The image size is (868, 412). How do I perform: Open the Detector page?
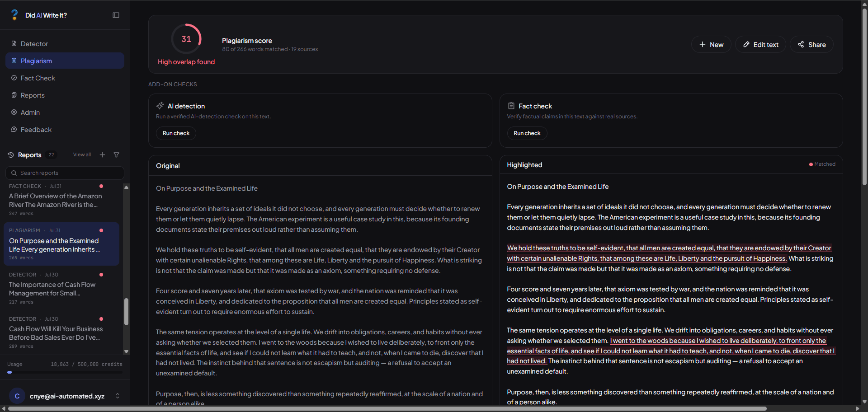pos(65,44)
